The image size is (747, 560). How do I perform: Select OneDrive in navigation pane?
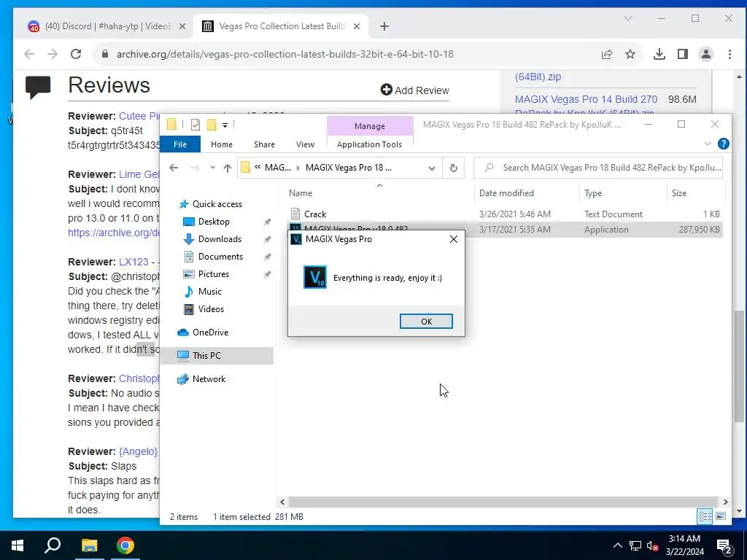[210, 332]
